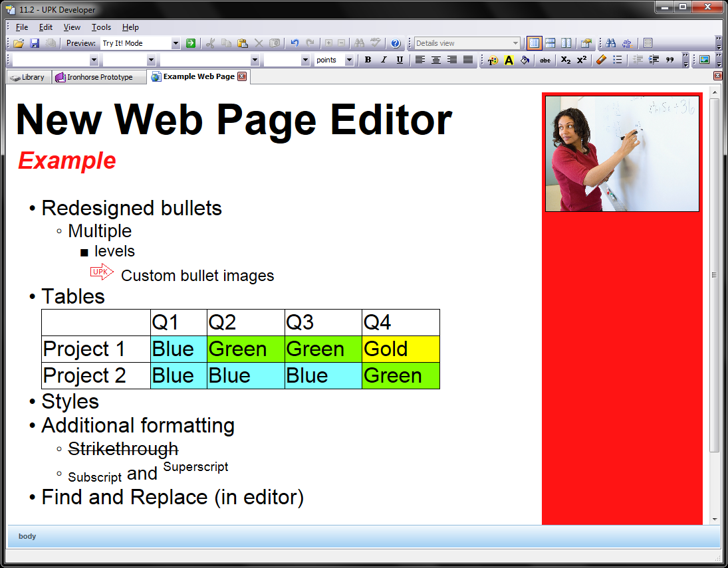Open the Details view dropdown
The image size is (728, 568).
coord(515,43)
